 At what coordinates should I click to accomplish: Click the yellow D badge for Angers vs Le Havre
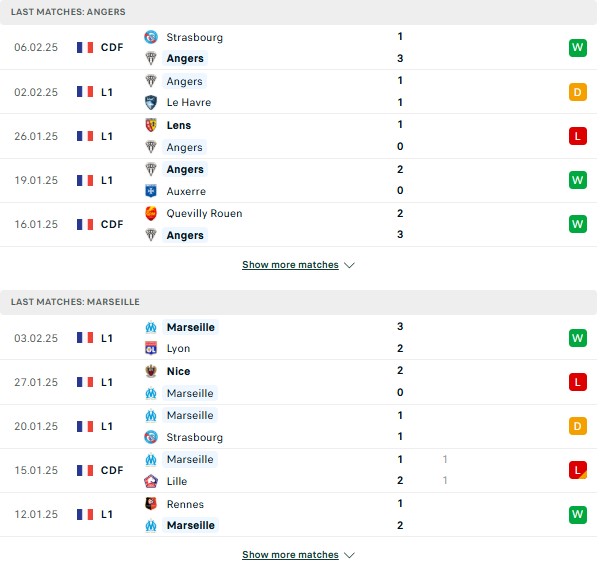point(577,92)
